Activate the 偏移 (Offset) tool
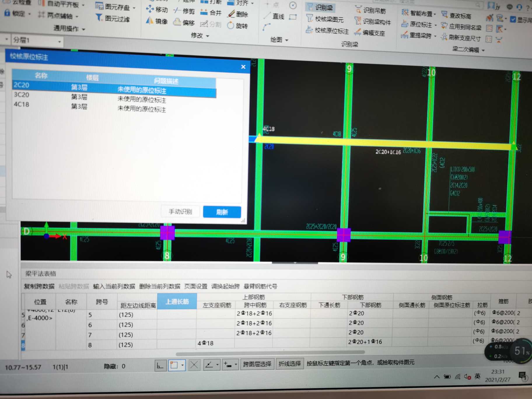 [184, 22]
